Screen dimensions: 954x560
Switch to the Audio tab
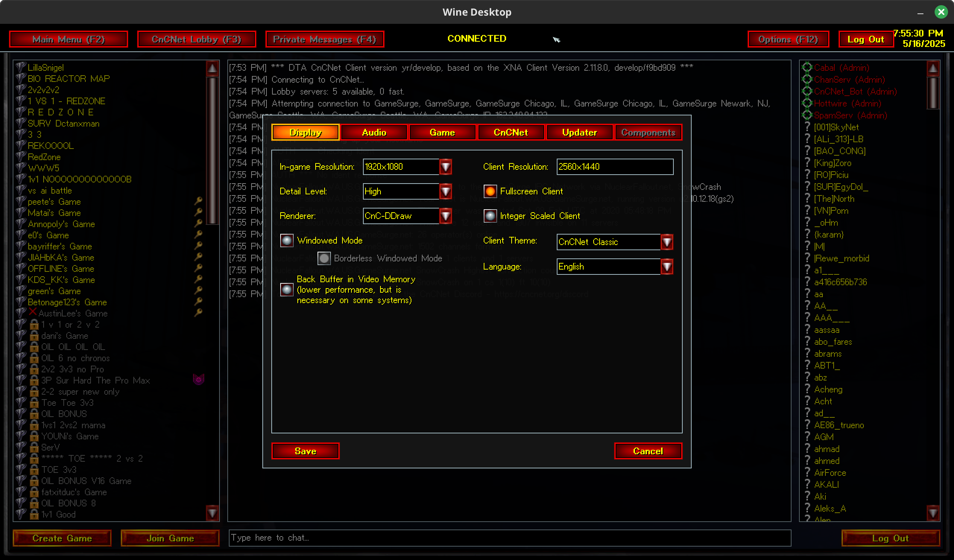(x=374, y=133)
